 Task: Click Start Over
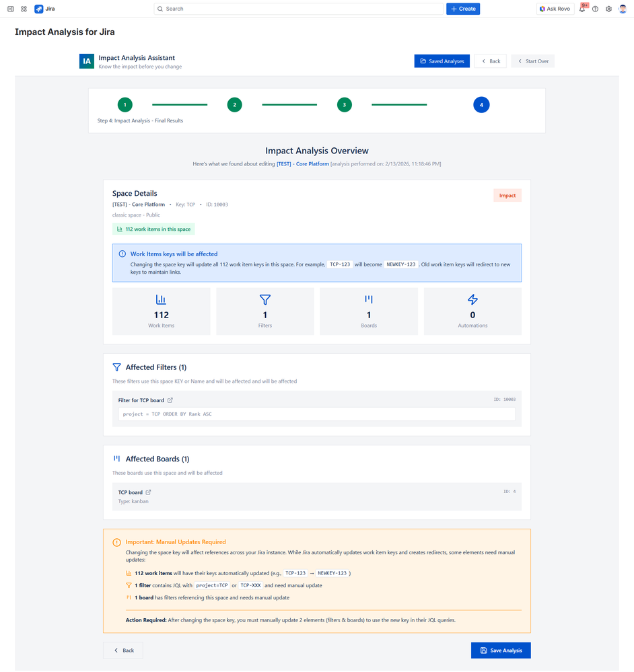pyautogui.click(x=534, y=61)
